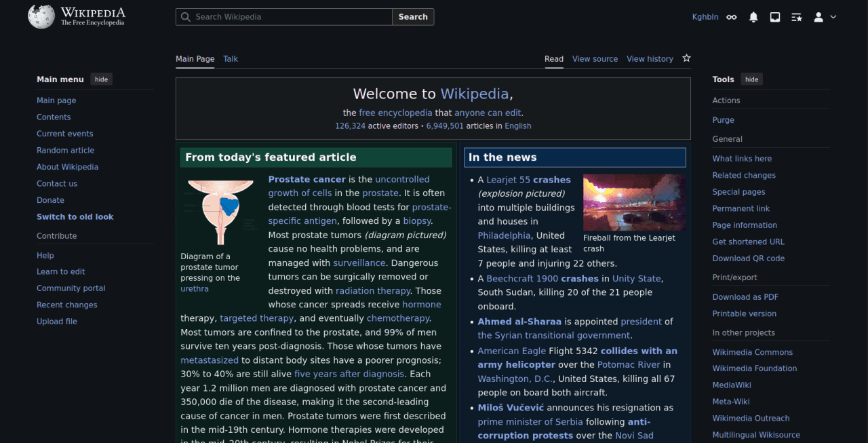This screenshot has height=443, width=868.
Task: Open the Upload file link
Action: 57,322
